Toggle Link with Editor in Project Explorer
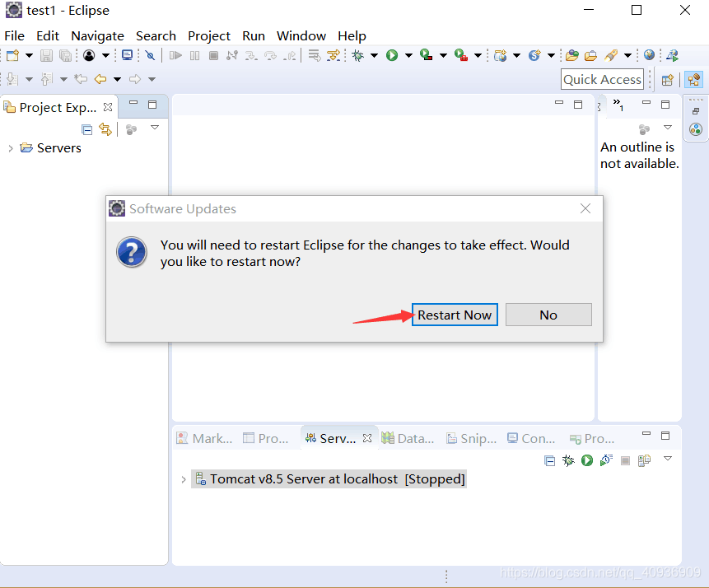This screenshot has height=588, width=709. 105,130
